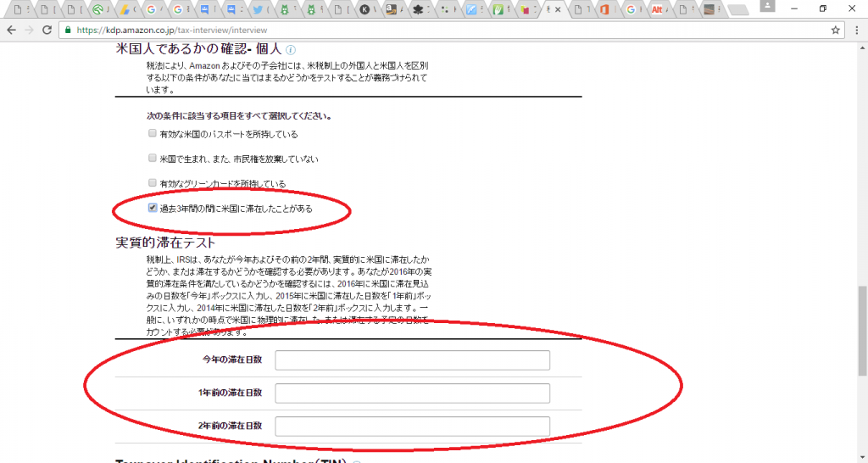Click the info icon beside 米国人であるかの確認- 個人

point(291,50)
